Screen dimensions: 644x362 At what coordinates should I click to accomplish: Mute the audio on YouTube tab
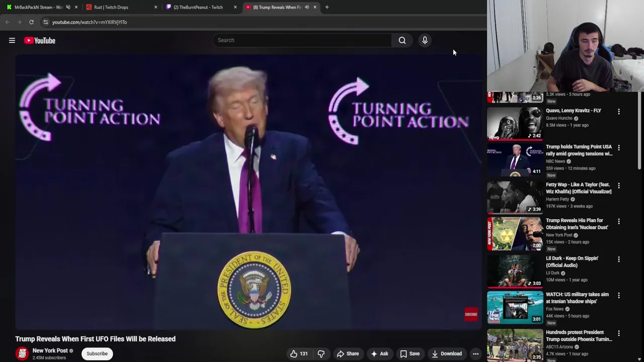(x=306, y=7)
